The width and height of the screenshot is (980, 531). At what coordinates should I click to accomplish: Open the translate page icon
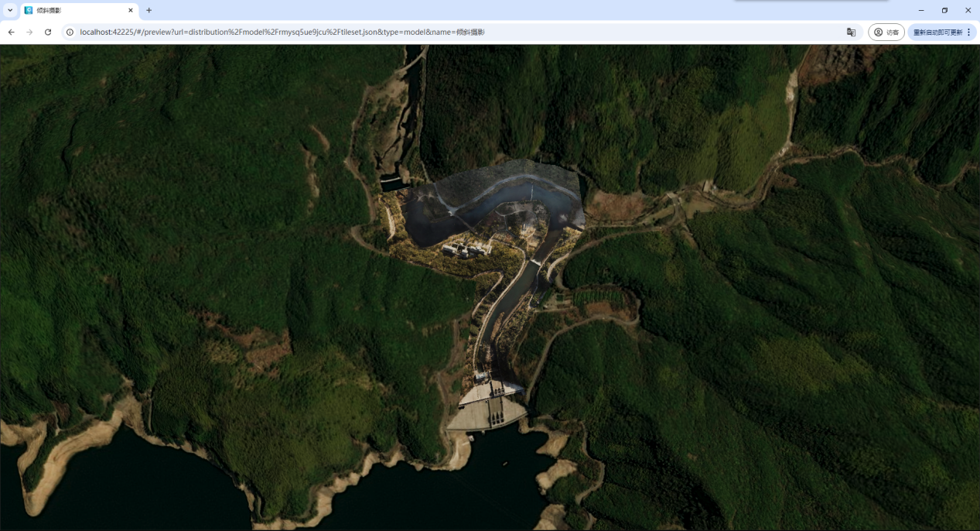(x=851, y=32)
